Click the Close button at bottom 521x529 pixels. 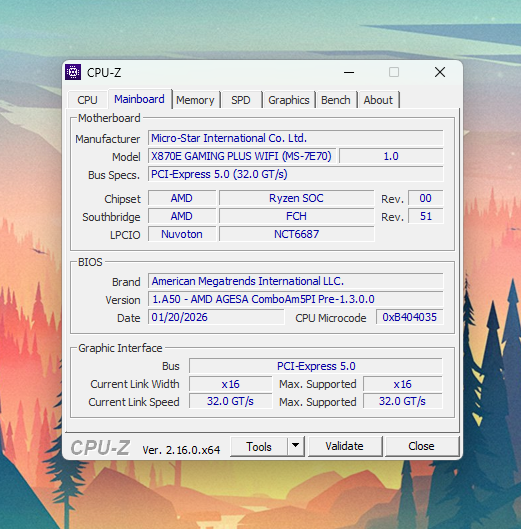(421, 446)
